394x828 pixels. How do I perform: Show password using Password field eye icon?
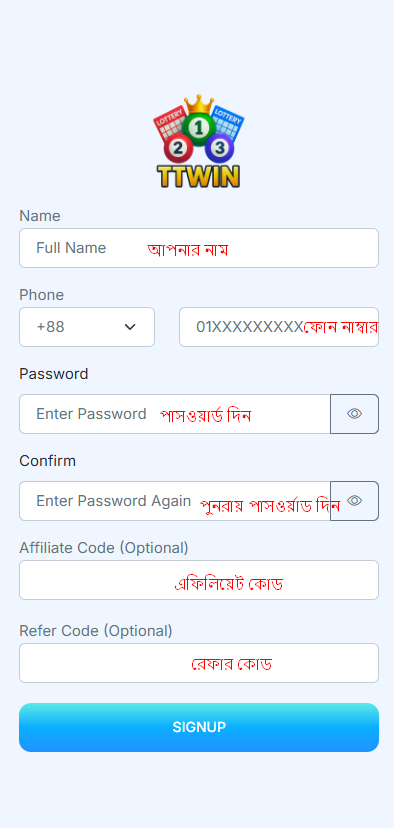click(354, 414)
